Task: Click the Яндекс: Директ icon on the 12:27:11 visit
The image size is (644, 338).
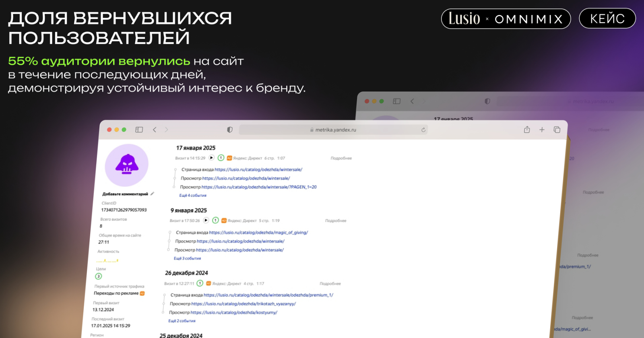Action: tap(208, 284)
